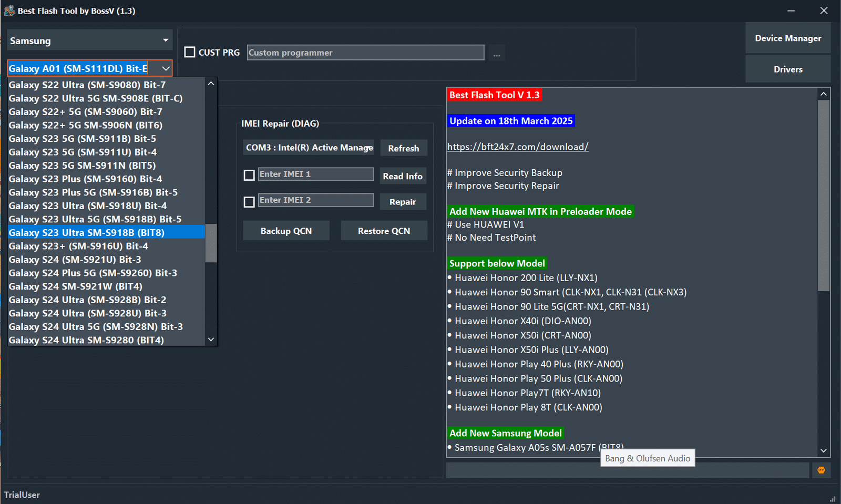Click the log panel scroll-up arrow
841x504 pixels.
824,94
